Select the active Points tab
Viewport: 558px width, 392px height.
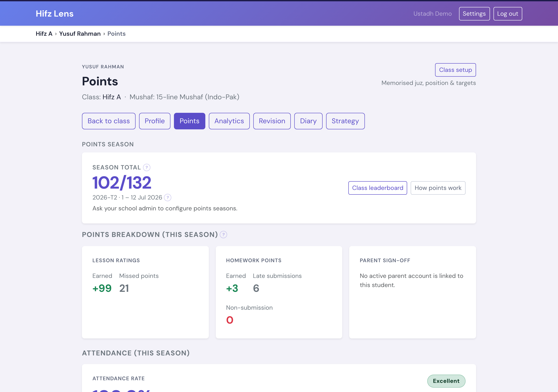189,121
